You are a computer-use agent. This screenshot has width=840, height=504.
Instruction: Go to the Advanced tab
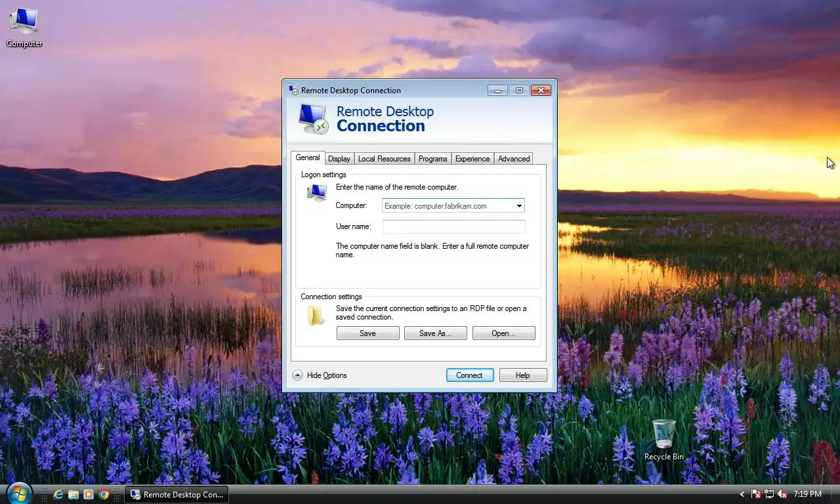coord(514,159)
